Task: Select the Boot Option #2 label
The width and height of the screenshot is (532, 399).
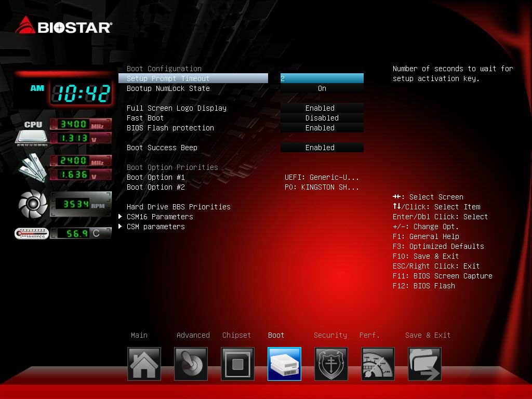Action: click(156, 187)
